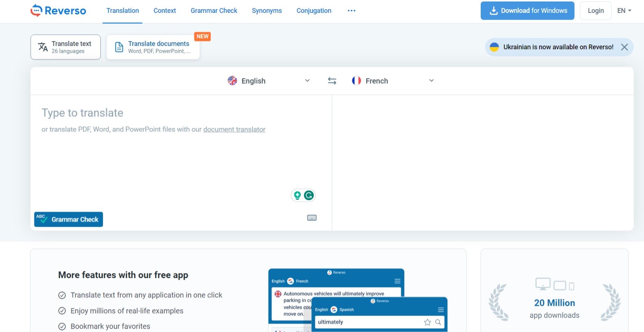Click the Login button
Screen dimensions: 644x332
coord(596,11)
